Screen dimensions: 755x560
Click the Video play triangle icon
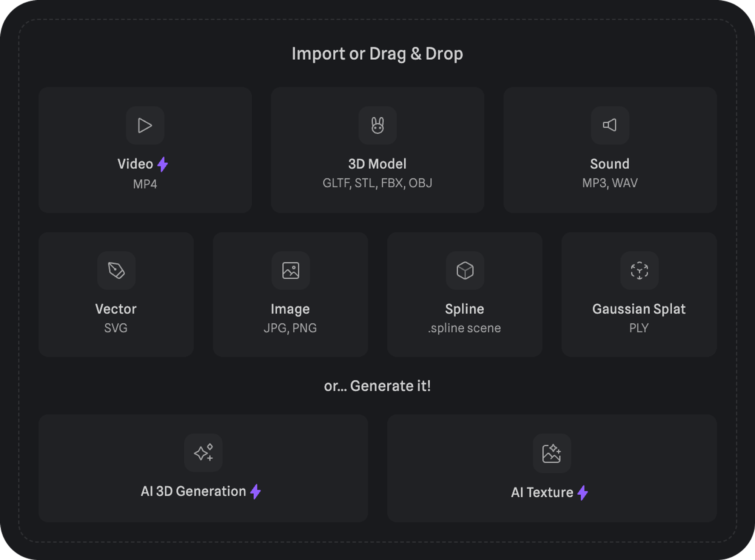[x=145, y=125]
